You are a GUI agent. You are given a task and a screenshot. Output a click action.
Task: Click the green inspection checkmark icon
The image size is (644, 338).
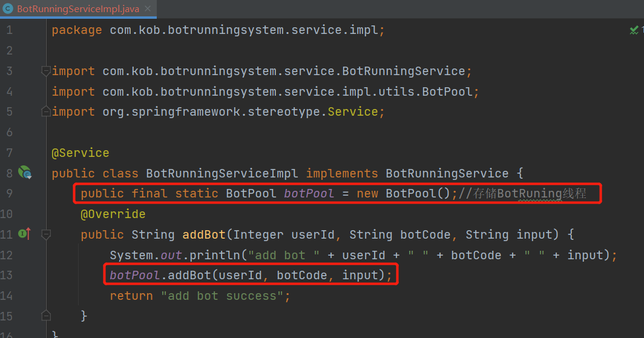tap(634, 30)
